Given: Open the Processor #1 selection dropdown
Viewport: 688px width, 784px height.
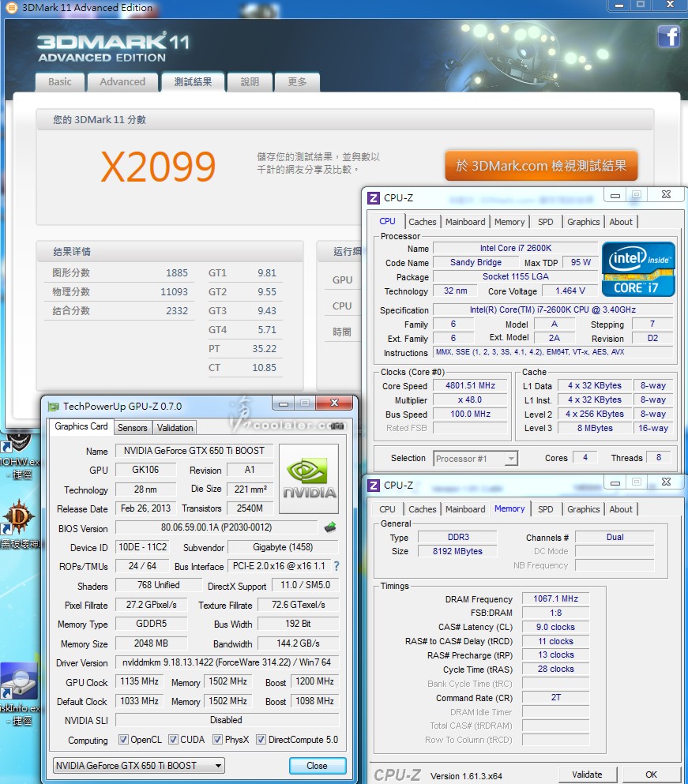Looking at the screenshot, I should 476,459.
